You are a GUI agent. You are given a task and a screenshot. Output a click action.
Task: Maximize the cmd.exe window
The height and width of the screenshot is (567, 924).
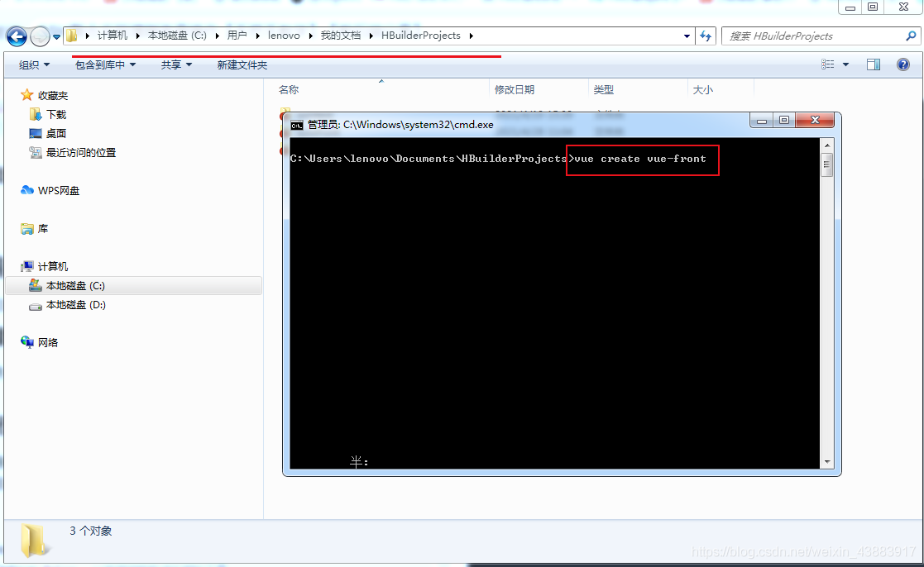[x=783, y=120]
